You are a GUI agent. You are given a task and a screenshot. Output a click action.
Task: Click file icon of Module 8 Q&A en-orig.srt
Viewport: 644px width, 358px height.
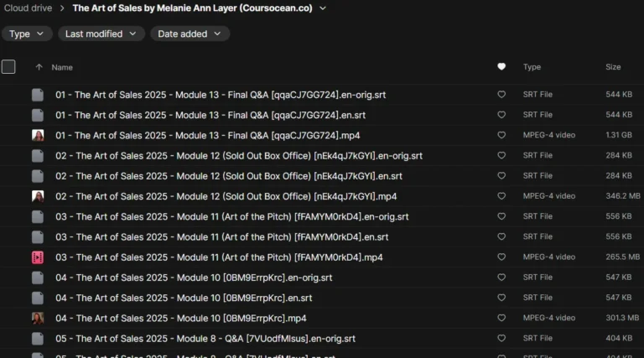38,339
